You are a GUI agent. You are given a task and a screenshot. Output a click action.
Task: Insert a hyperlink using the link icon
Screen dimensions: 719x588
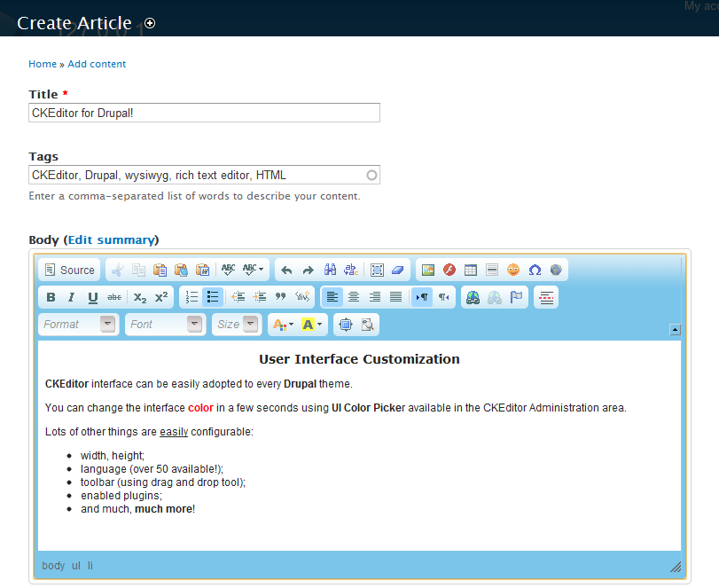(473, 297)
